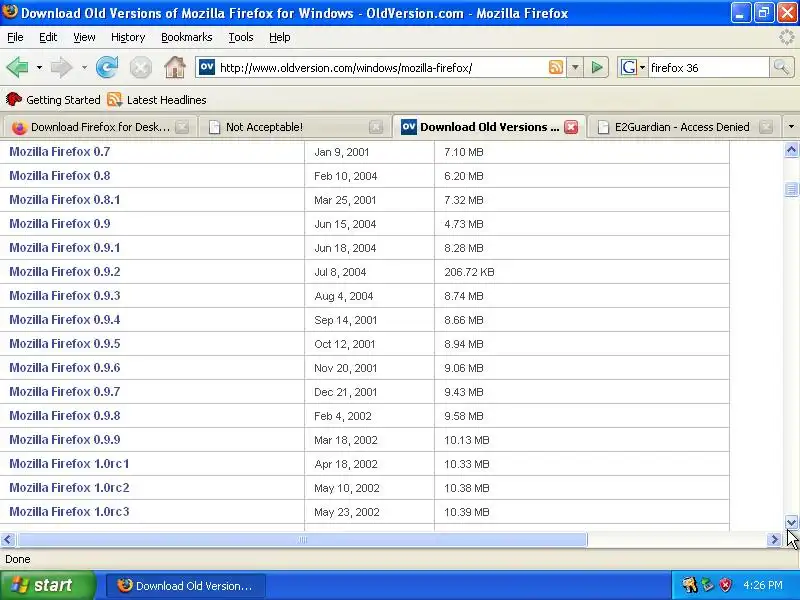Click the orange RSS feed icon in the address bar
The image size is (800, 600).
[x=556, y=67]
